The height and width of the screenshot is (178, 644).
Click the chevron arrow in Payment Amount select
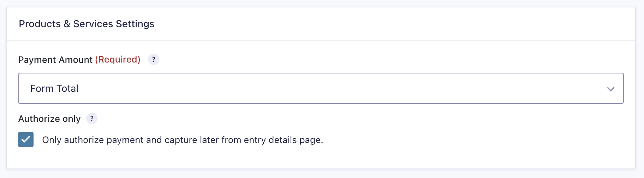click(610, 89)
